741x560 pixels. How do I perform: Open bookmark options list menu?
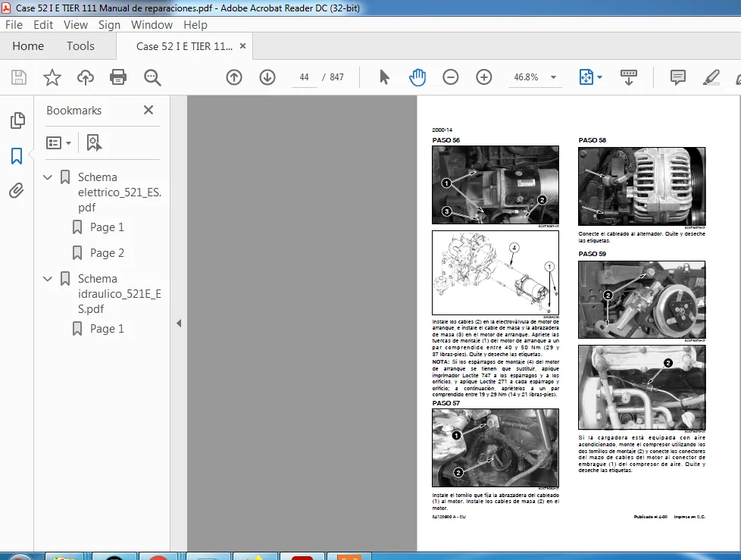point(58,142)
